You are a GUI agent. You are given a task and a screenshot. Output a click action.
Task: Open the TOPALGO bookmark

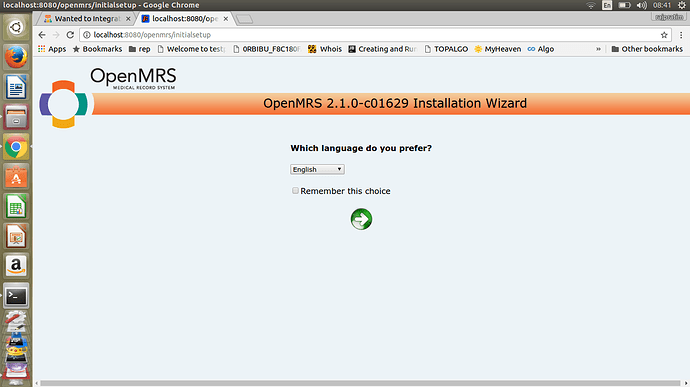pyautogui.click(x=446, y=49)
